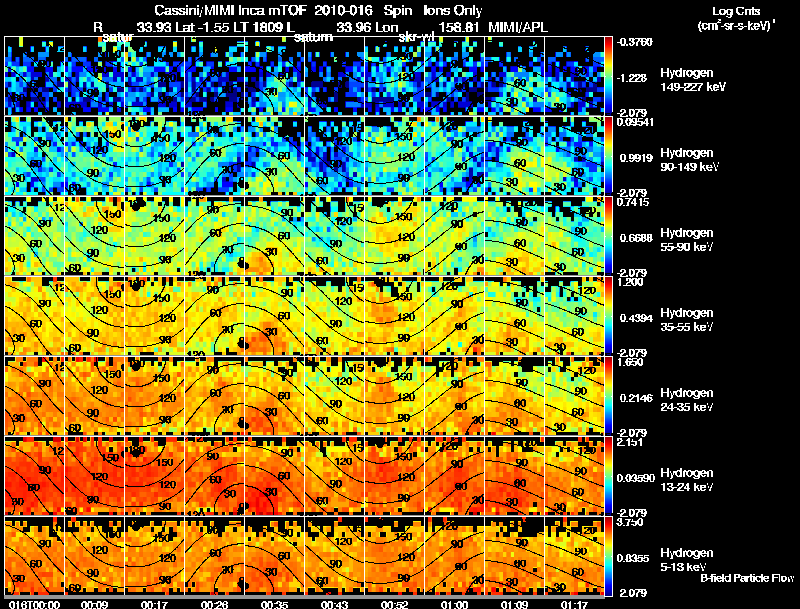The width and height of the screenshot is (800, 609).
Task: Click the color bar beside Hydrogen 55-90 keV
Action: 608,236
